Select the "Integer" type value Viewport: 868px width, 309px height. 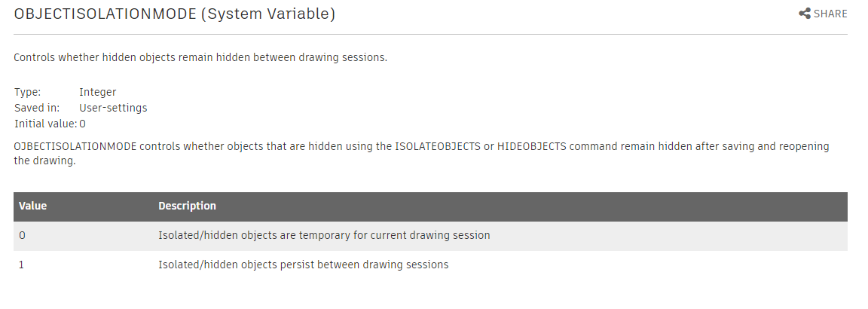coord(97,92)
